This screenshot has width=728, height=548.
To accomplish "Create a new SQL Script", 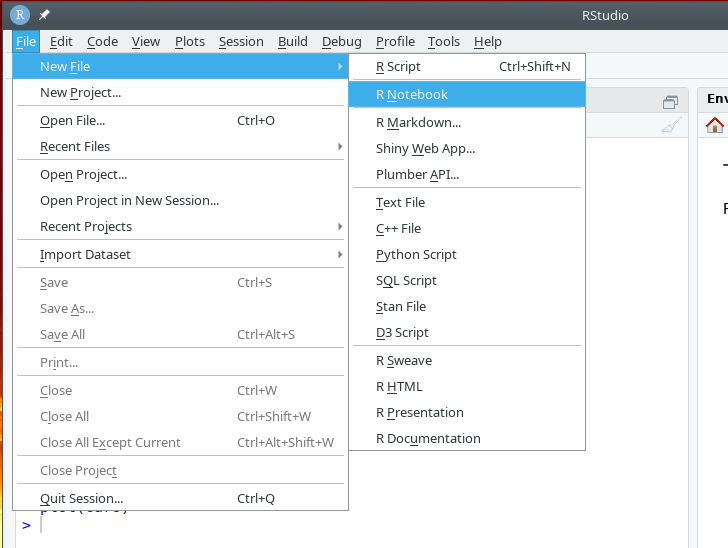I will pos(467,281).
